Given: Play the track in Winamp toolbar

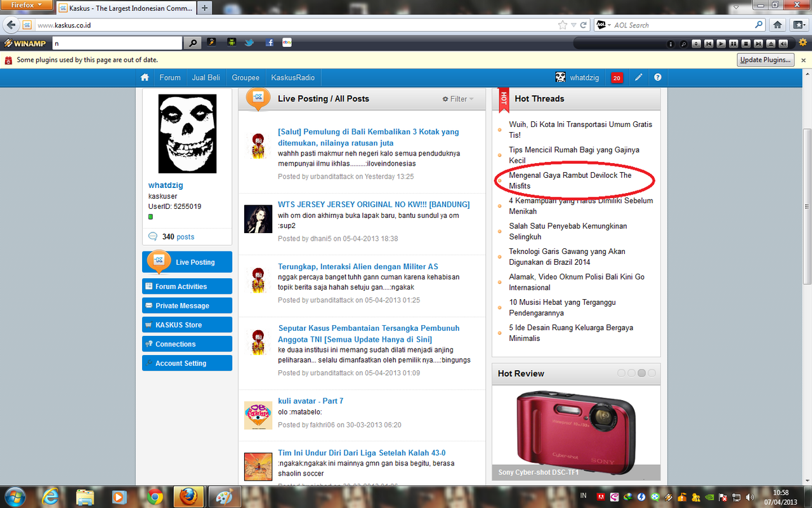Looking at the screenshot, I should pyautogui.click(x=721, y=44).
